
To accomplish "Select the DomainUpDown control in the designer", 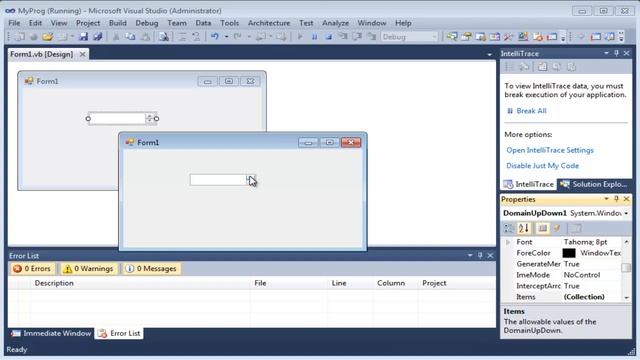I will point(122,118).
